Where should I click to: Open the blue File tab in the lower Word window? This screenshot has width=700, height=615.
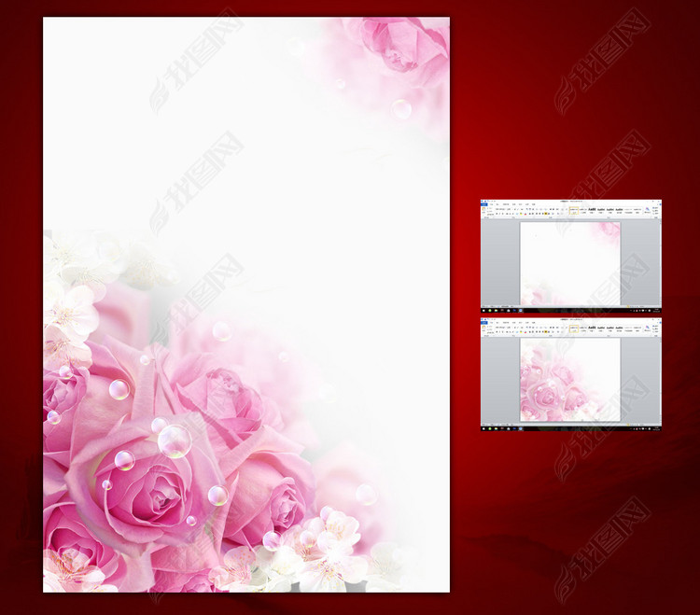tap(484, 322)
